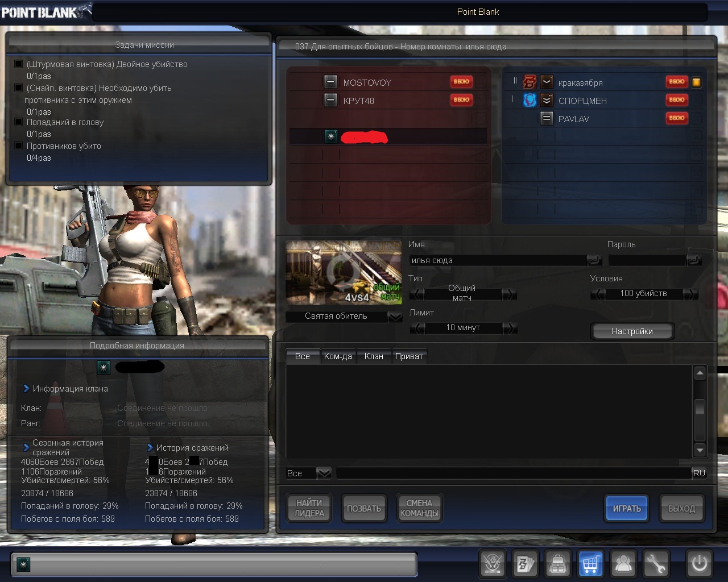Click the confirm icon next to room name

pos(594,260)
